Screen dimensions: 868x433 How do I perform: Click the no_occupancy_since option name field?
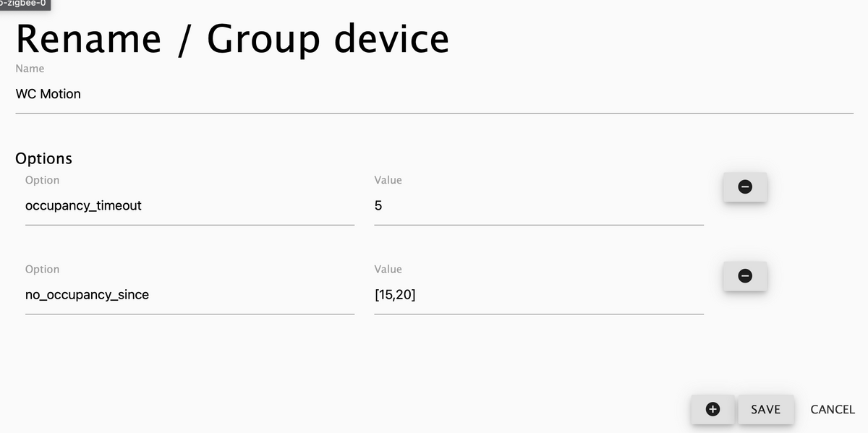click(x=190, y=295)
